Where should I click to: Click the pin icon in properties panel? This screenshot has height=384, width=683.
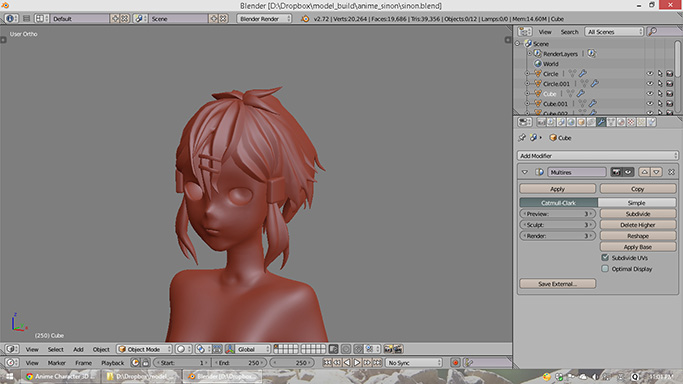(522, 138)
